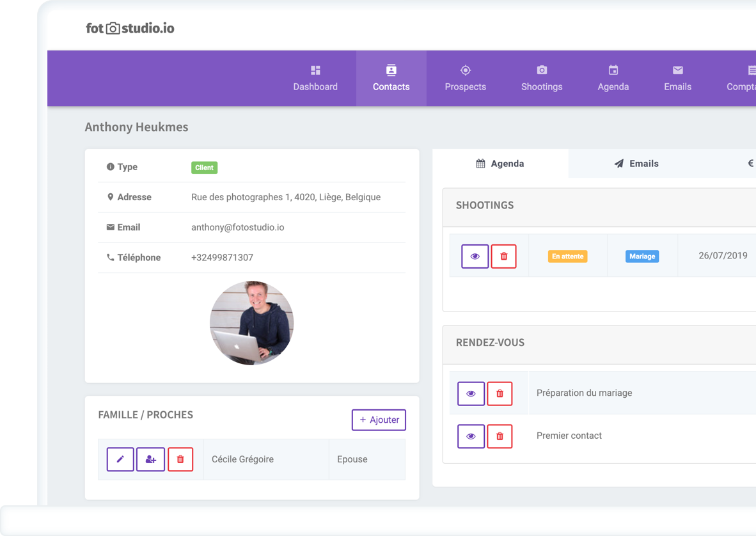Open Contacts in the navigation bar
The image size is (756, 536).
pyautogui.click(x=391, y=78)
